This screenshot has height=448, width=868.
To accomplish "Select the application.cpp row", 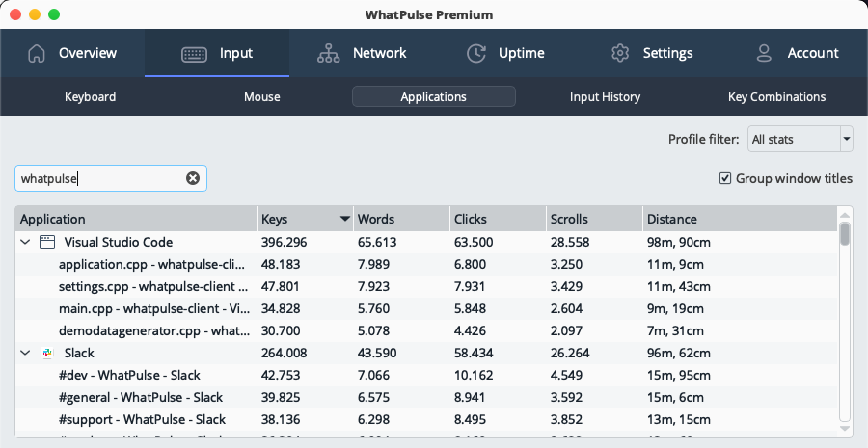I will (x=426, y=264).
